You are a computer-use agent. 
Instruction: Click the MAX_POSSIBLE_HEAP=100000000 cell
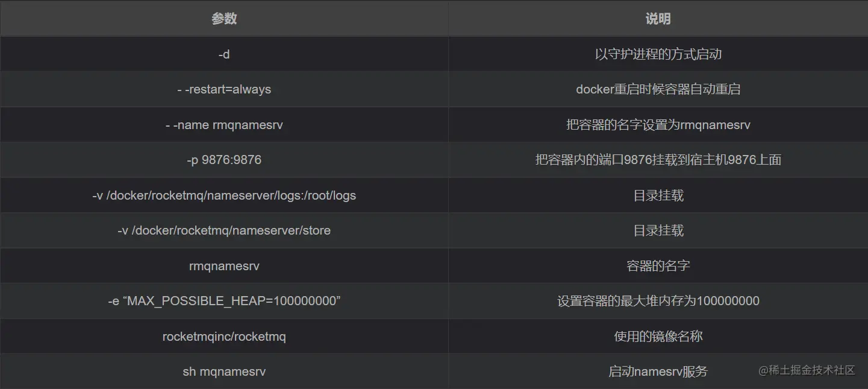point(224,301)
